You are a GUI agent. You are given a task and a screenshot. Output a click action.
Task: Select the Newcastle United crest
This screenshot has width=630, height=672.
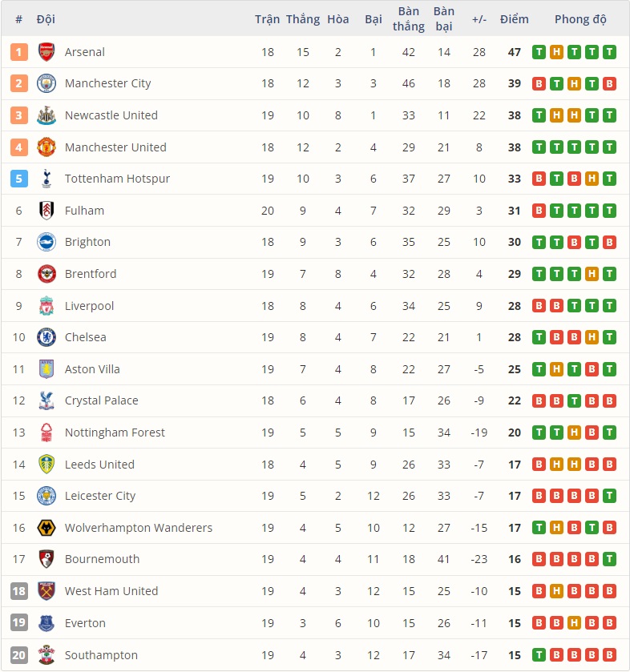(x=46, y=115)
